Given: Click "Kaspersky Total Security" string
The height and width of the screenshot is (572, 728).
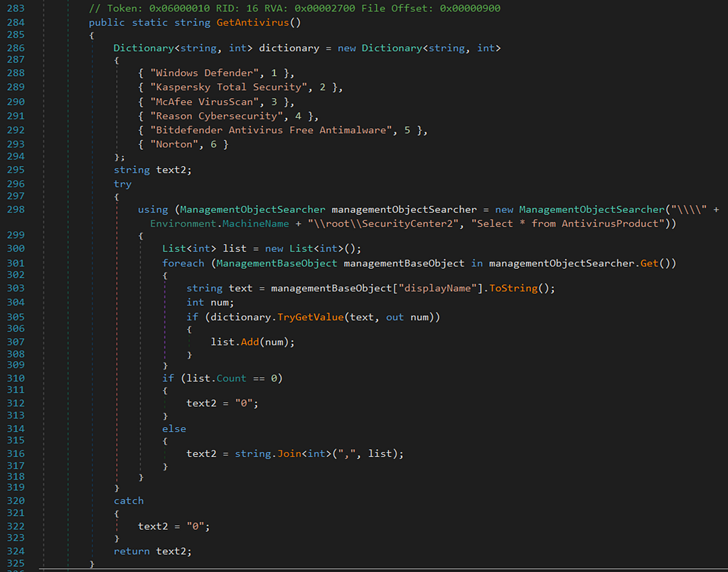Looking at the screenshot, I should (228, 87).
